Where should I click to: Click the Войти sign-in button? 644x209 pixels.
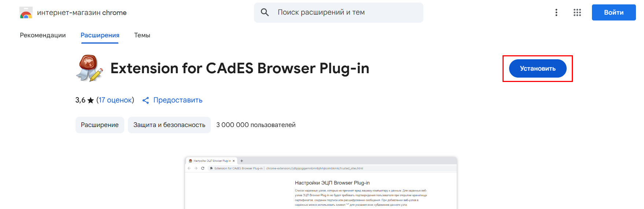[x=613, y=12]
